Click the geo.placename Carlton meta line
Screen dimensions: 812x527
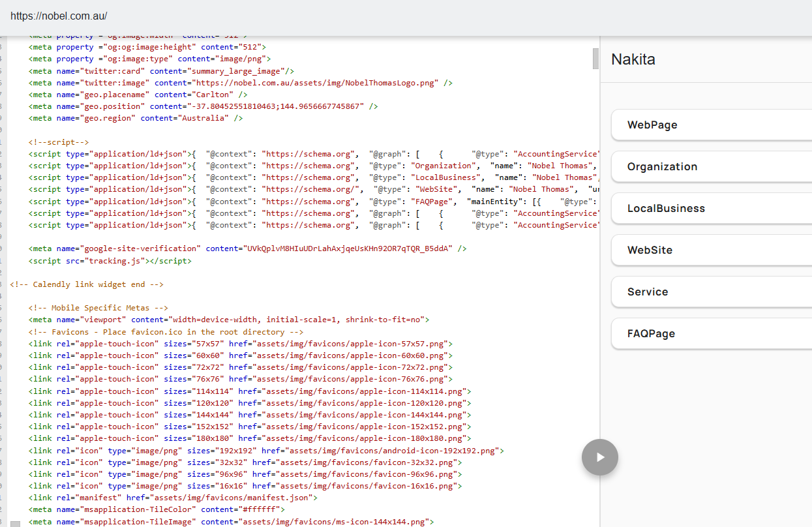138,95
